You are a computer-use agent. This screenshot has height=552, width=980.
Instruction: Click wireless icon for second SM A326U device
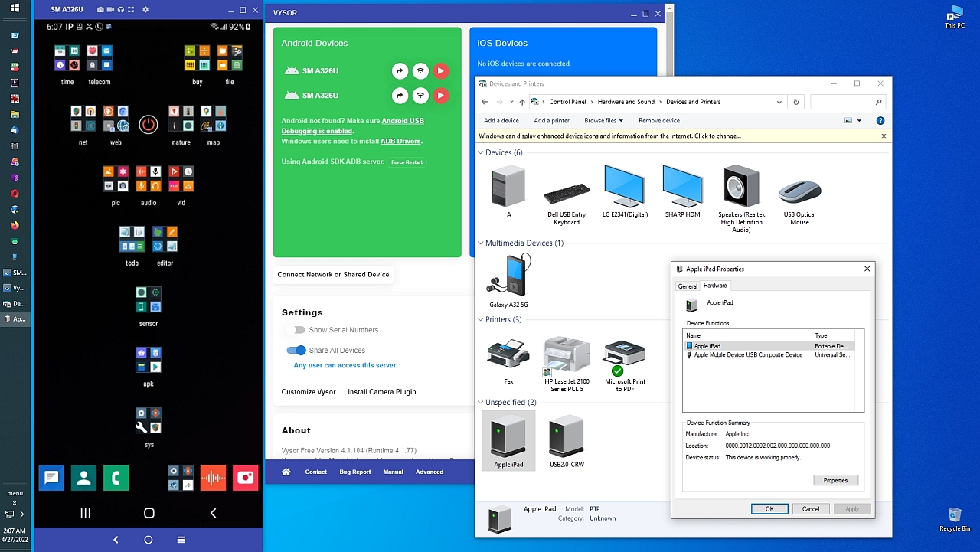pos(420,96)
